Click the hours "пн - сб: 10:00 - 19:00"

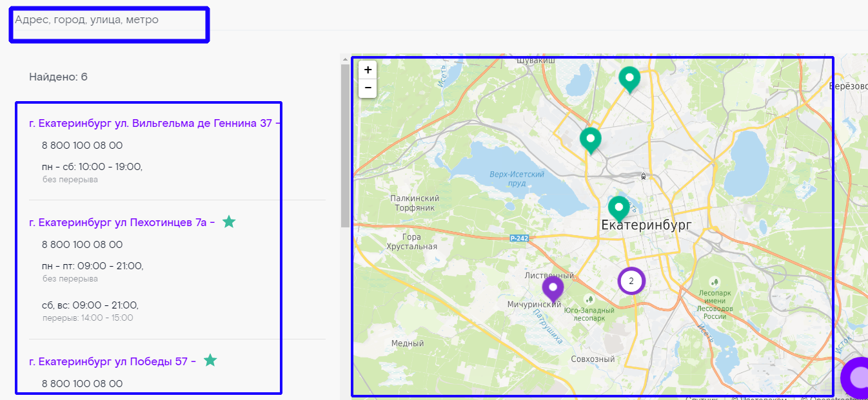tap(92, 167)
